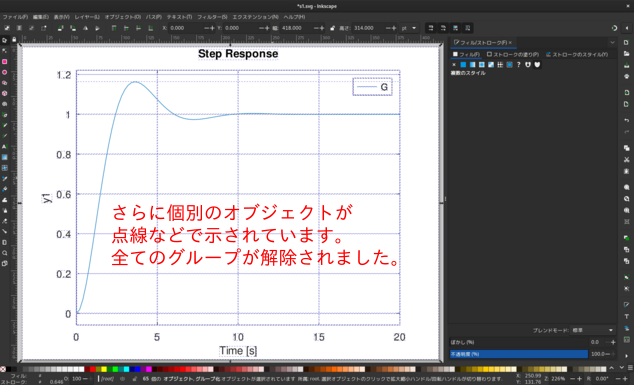Click Open Document folder icon

coord(626,53)
